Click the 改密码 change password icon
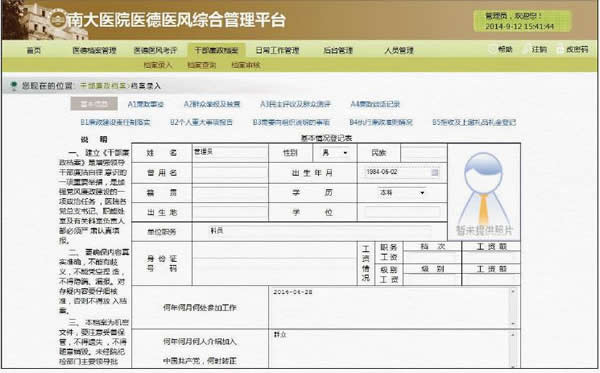Viewport: 600px width, 373px height. (560, 50)
